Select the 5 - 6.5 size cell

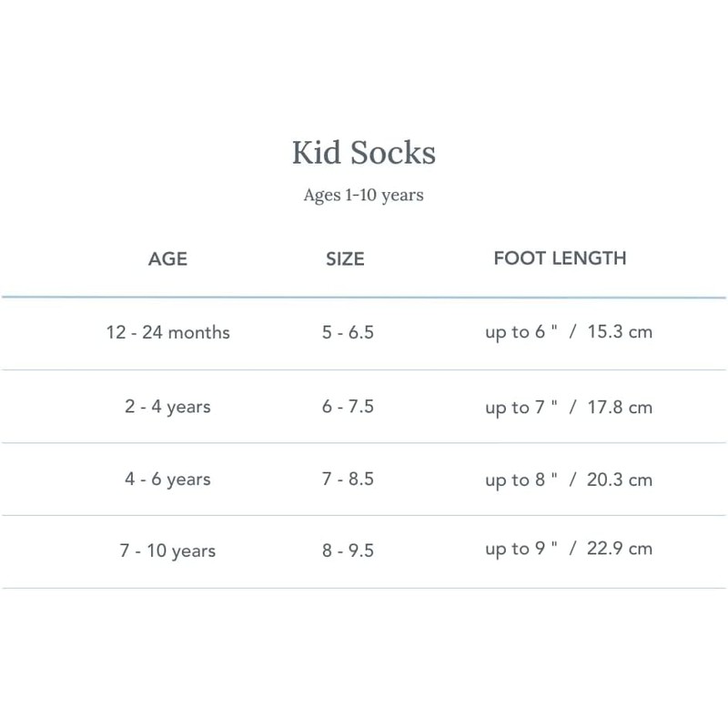(347, 332)
